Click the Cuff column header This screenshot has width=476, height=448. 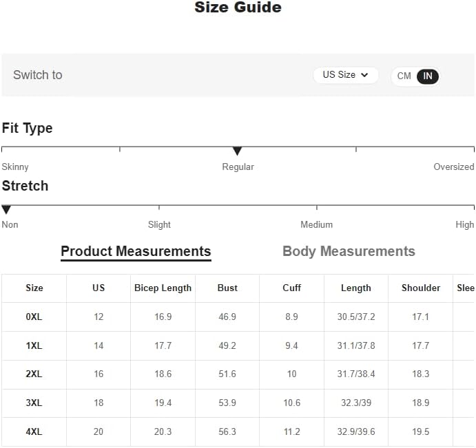pos(292,288)
